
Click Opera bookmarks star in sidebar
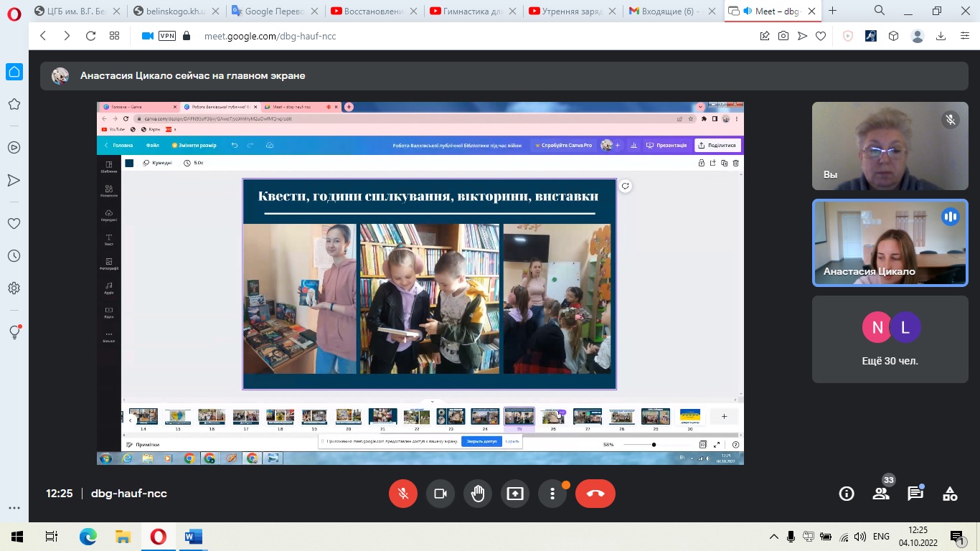[x=14, y=105]
